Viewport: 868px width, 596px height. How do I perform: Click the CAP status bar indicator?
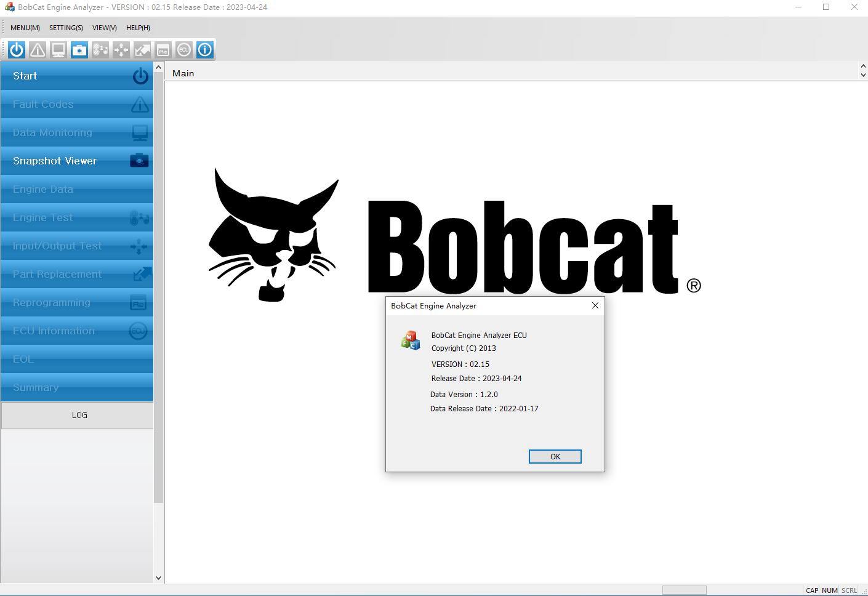(x=812, y=590)
